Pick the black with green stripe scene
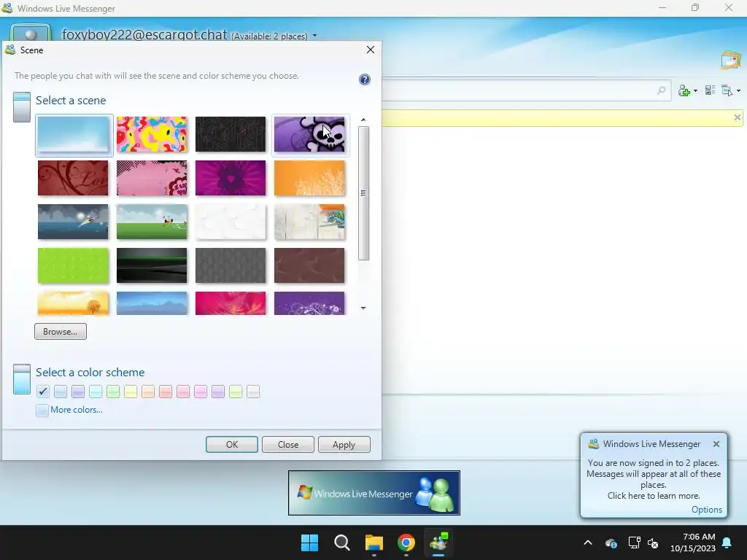The height and width of the screenshot is (560, 747). coord(152,265)
